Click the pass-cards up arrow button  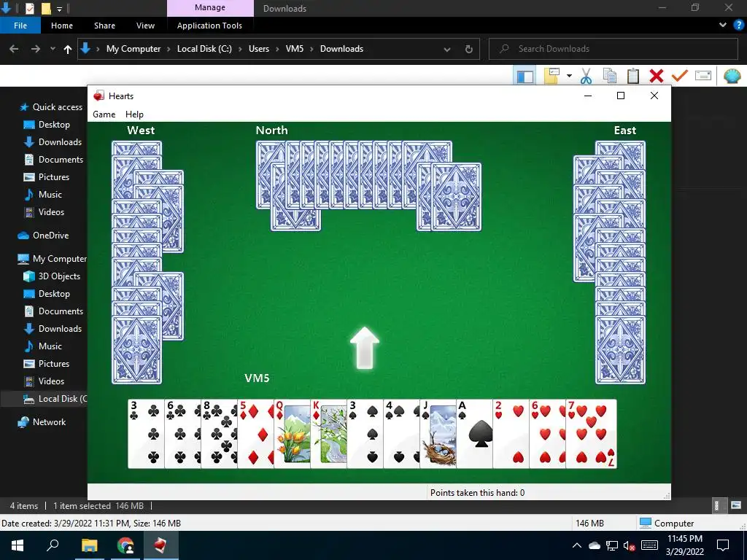coord(365,348)
